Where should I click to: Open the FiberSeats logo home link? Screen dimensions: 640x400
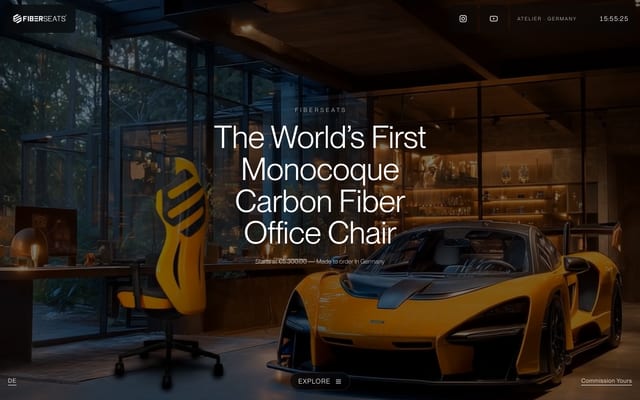click(39, 19)
